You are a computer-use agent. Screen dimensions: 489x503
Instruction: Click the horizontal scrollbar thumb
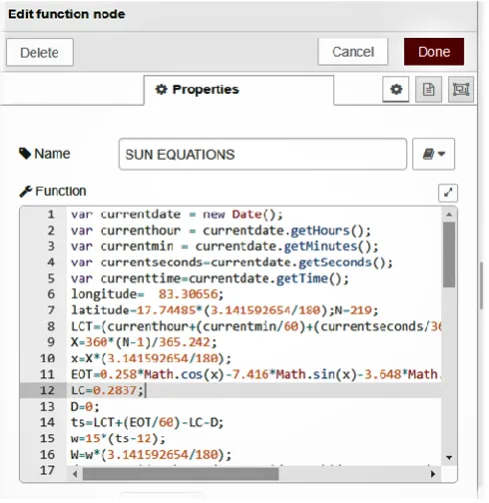pyautogui.click(x=181, y=474)
